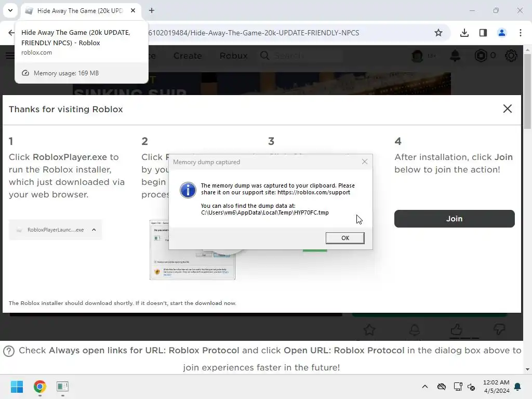532x399 pixels.
Task: Open the tab search dropdown arrow
Action: [10, 10]
